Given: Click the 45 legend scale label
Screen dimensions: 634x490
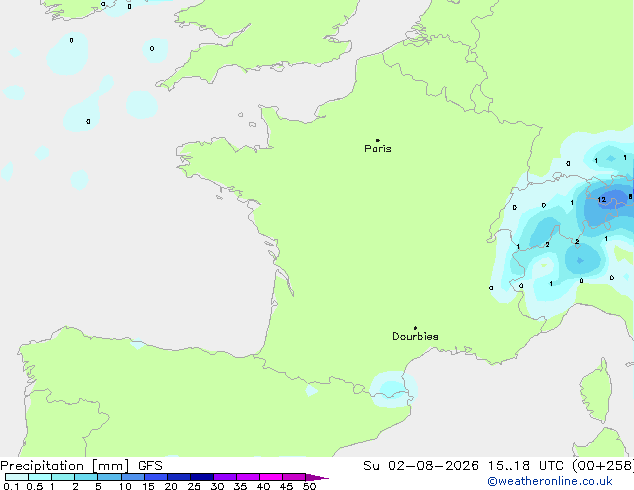Looking at the screenshot, I should click(x=286, y=486).
